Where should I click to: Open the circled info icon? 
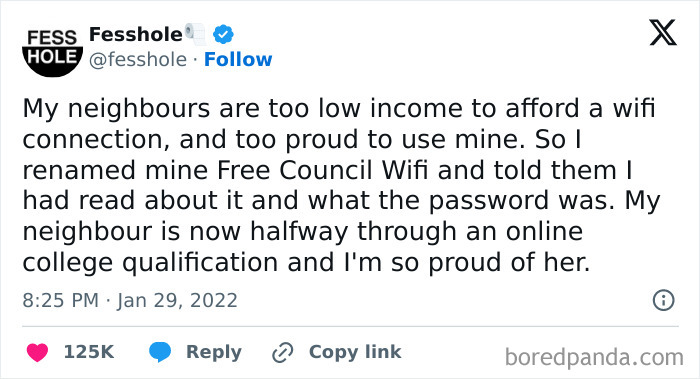pyautogui.click(x=663, y=300)
